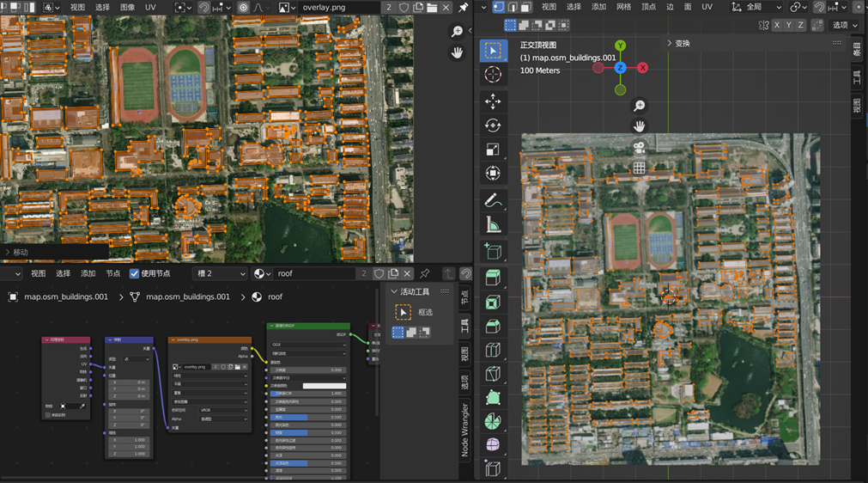Enable face select mode in 3D viewport
Viewport: 868px width, 483px height.
[x=526, y=7]
